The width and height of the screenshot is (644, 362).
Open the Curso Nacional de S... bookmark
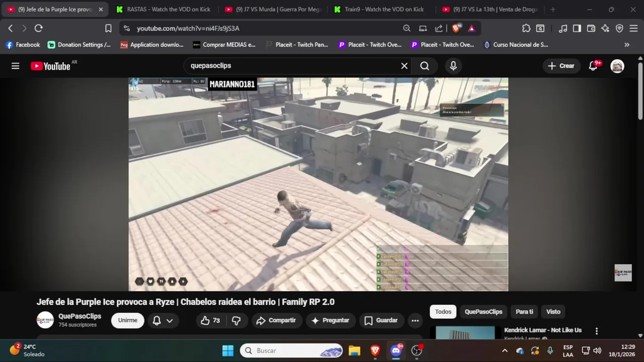(516, 45)
